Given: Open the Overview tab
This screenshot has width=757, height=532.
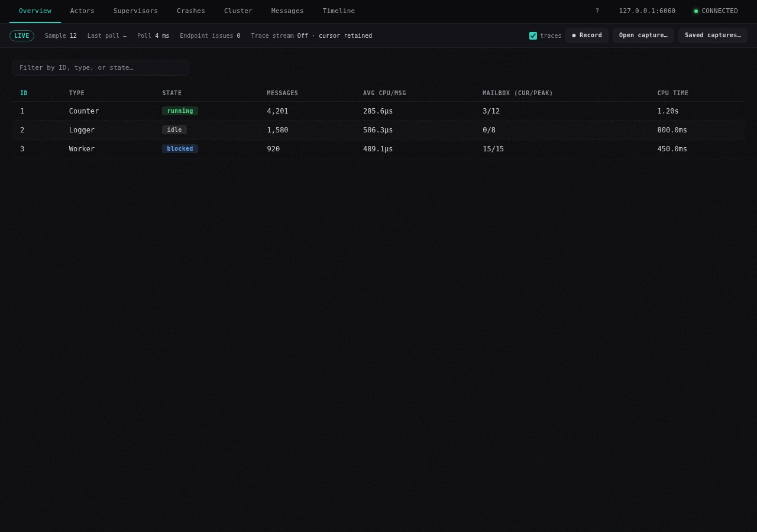Looking at the screenshot, I should 35,11.
